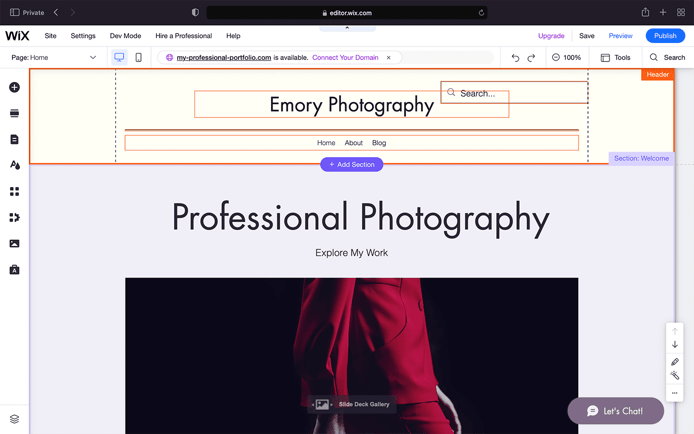Open the Site Design panel icon
This screenshot has width=694, height=434.
pos(14,165)
